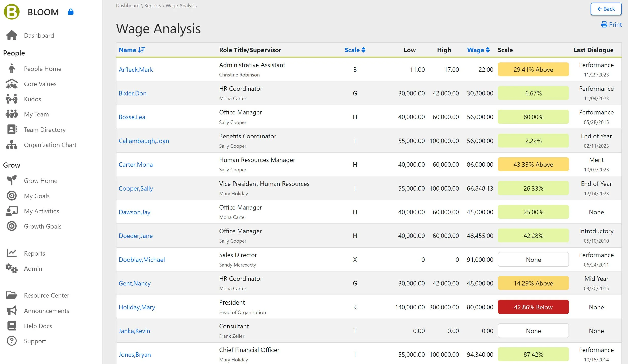Click the Organization Chart hierarchy icon
Image resolution: width=628 pixels, height=364 pixels.
tap(12, 145)
